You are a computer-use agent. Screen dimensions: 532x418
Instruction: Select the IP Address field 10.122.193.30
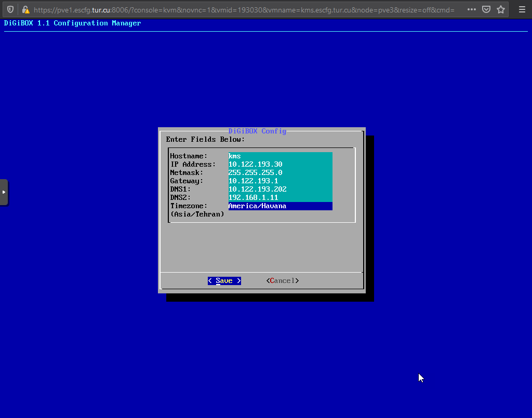point(280,165)
